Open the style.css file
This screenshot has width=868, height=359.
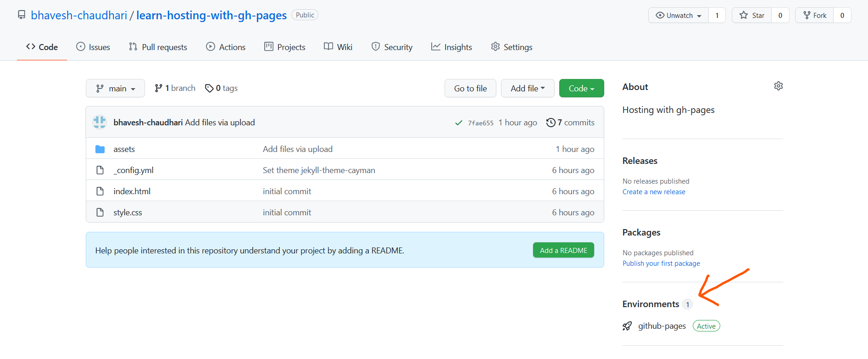(x=128, y=213)
